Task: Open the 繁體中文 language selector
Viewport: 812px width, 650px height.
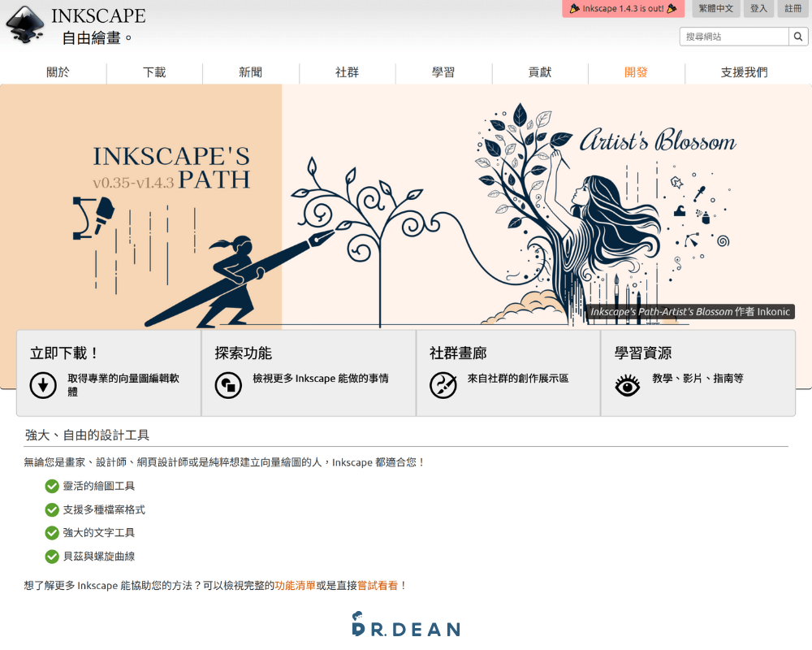Action: [x=716, y=8]
